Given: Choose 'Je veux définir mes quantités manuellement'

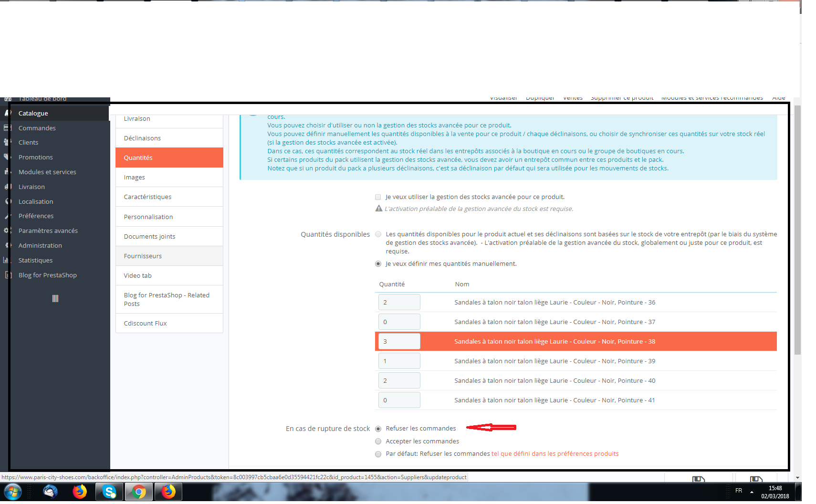Looking at the screenshot, I should pos(378,263).
